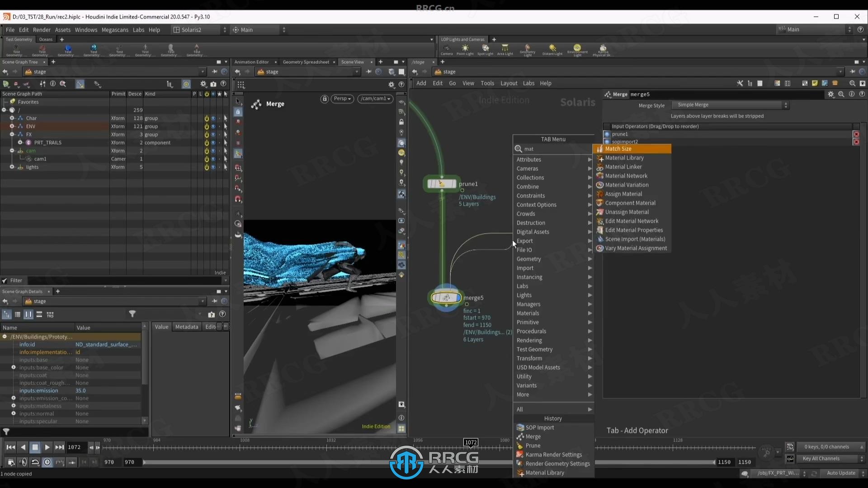
Task: Click the Point Light shelf tool
Action: tap(465, 50)
